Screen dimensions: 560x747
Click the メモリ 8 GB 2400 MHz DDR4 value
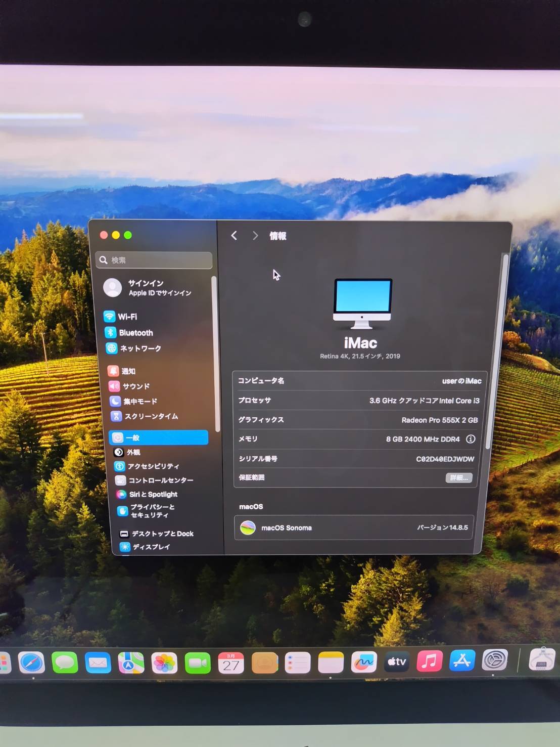click(423, 439)
